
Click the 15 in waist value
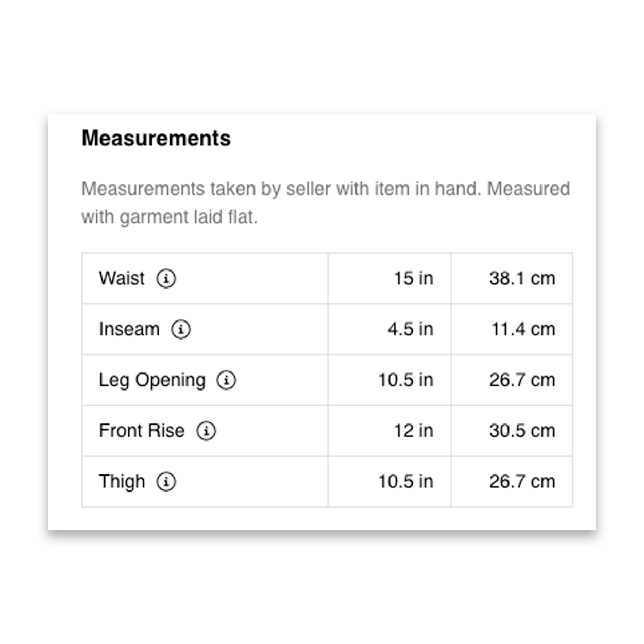[x=413, y=278]
